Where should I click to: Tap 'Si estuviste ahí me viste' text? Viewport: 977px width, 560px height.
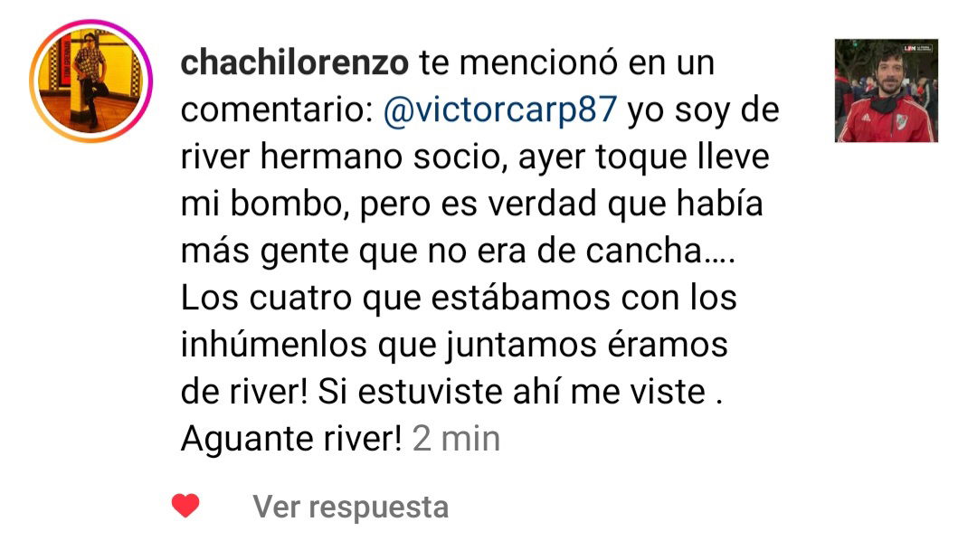tap(511, 392)
